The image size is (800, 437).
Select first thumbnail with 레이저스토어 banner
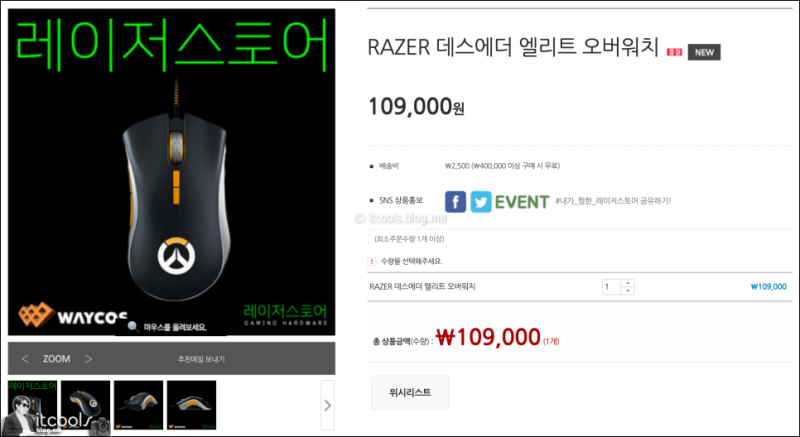pos(33,405)
